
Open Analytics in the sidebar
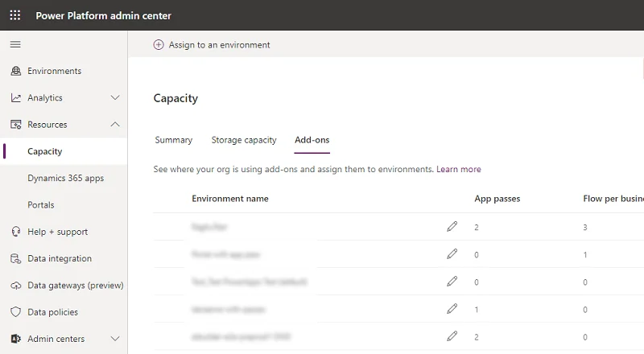[x=45, y=97]
